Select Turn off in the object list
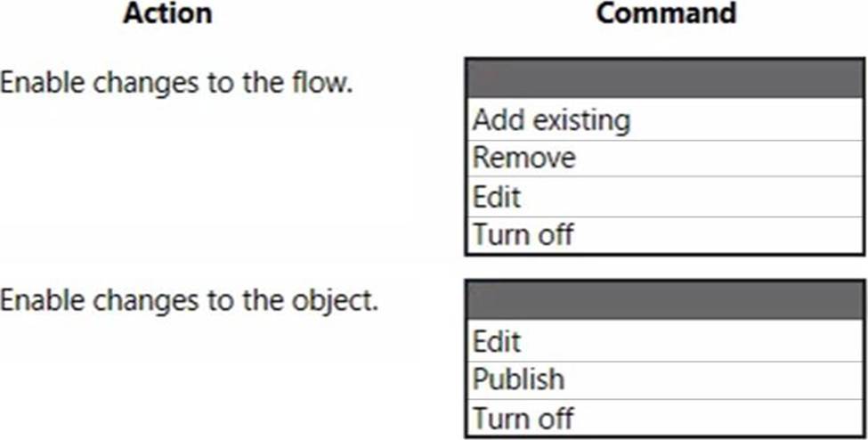 (664, 418)
